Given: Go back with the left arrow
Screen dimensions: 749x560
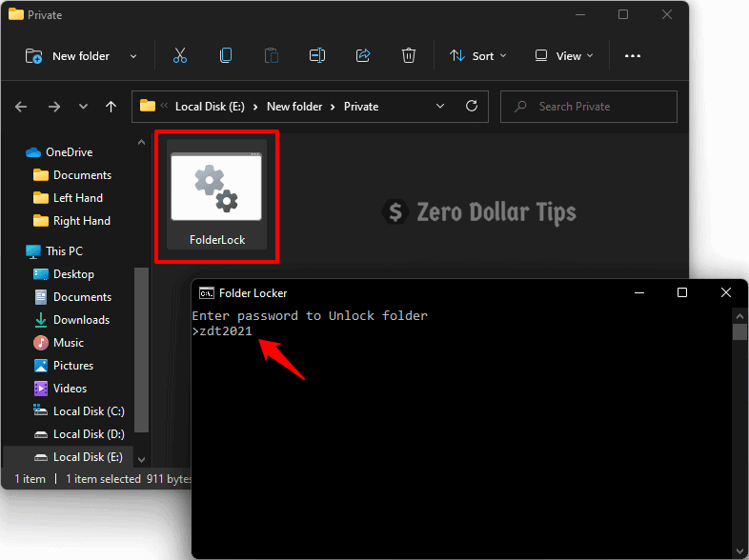Looking at the screenshot, I should tap(21, 107).
